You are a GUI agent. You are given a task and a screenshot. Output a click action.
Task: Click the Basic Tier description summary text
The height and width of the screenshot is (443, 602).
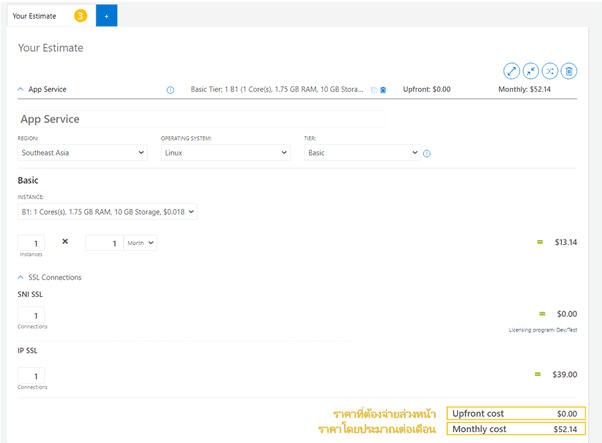[x=277, y=89]
